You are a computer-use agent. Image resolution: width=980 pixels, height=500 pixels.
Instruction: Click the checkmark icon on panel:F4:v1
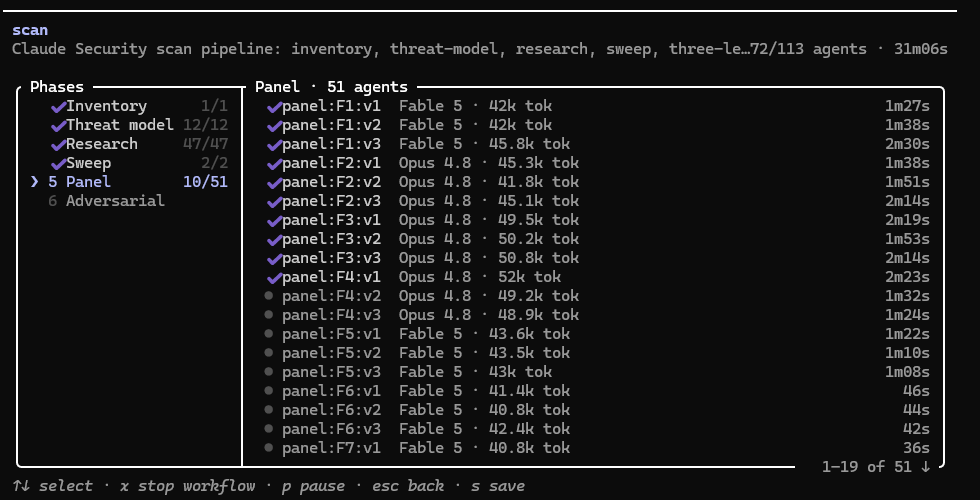[x=274, y=278]
